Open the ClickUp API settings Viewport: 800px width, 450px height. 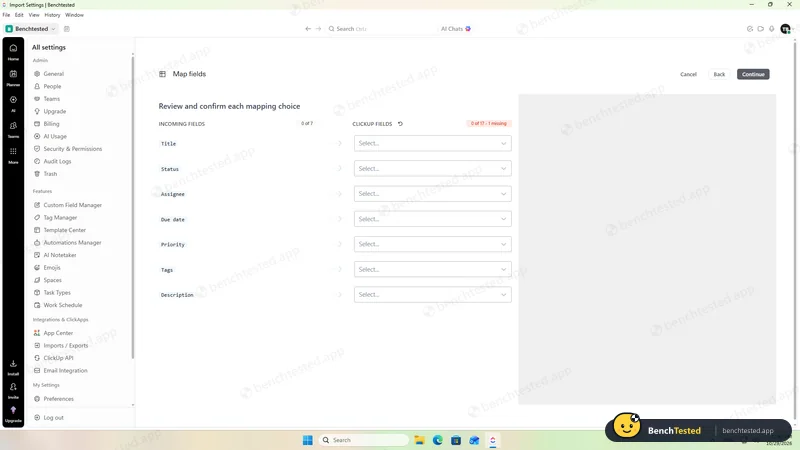coord(58,358)
